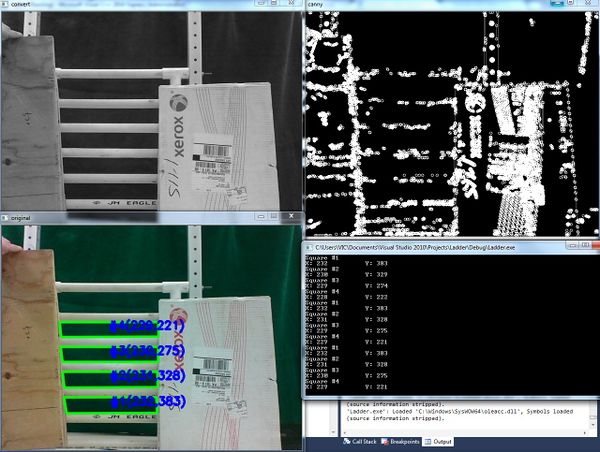Viewport: 600px width, 452px height.
Task: Click the original window title icon
Action: (5, 218)
